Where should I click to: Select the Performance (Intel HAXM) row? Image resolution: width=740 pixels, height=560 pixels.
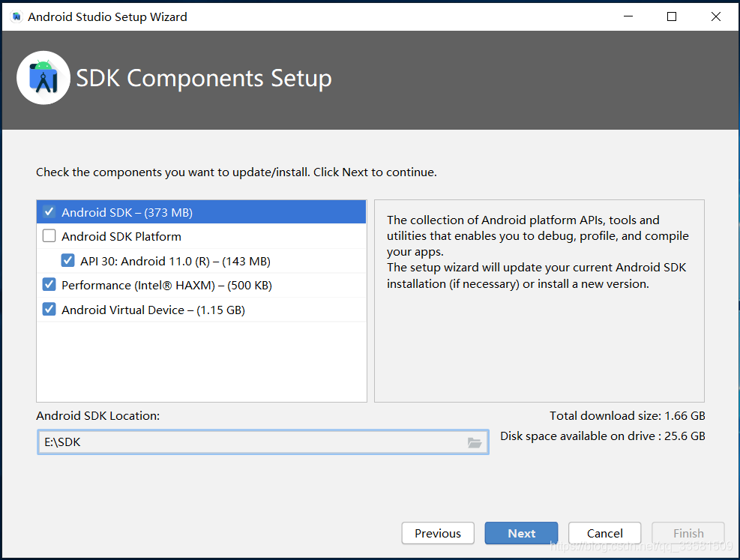pos(202,286)
